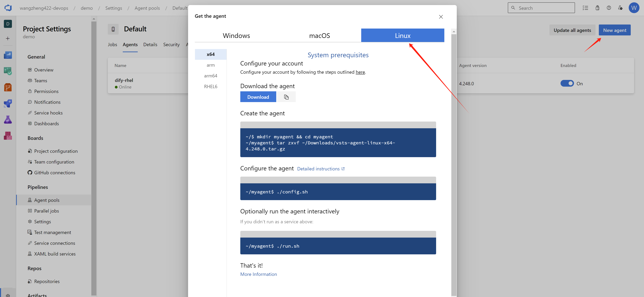This screenshot has width=644, height=297.
Task: Open user settings icon in header
Action: (620, 8)
